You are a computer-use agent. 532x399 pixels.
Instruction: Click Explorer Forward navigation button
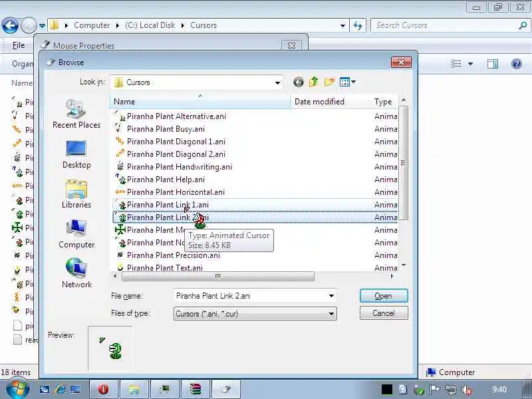coord(29,25)
